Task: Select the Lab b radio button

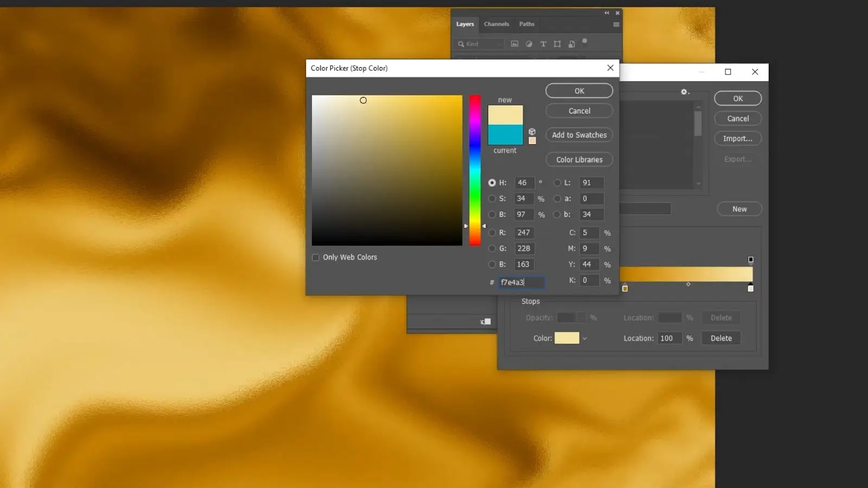Action: tap(557, 214)
